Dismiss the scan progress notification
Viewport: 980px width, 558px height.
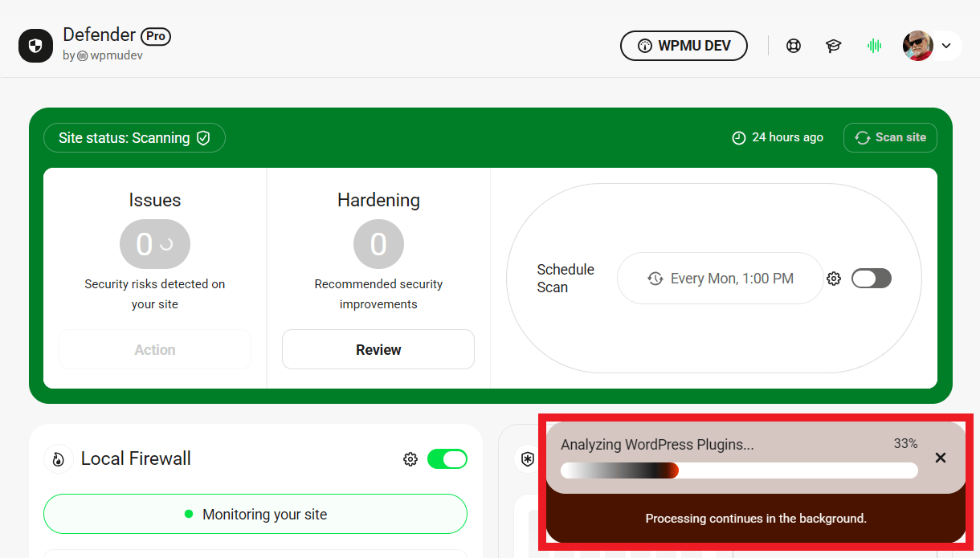941,458
